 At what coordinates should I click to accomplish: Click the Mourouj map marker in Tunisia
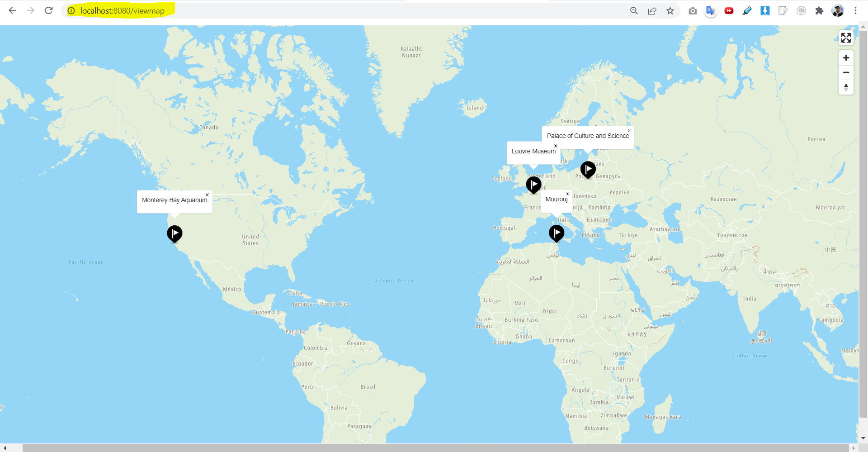pos(557,233)
